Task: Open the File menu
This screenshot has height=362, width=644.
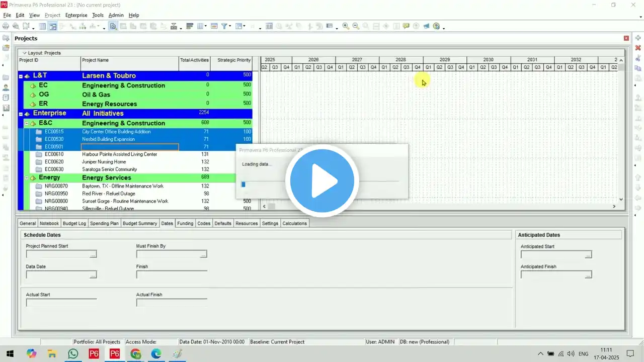Action: [7, 15]
